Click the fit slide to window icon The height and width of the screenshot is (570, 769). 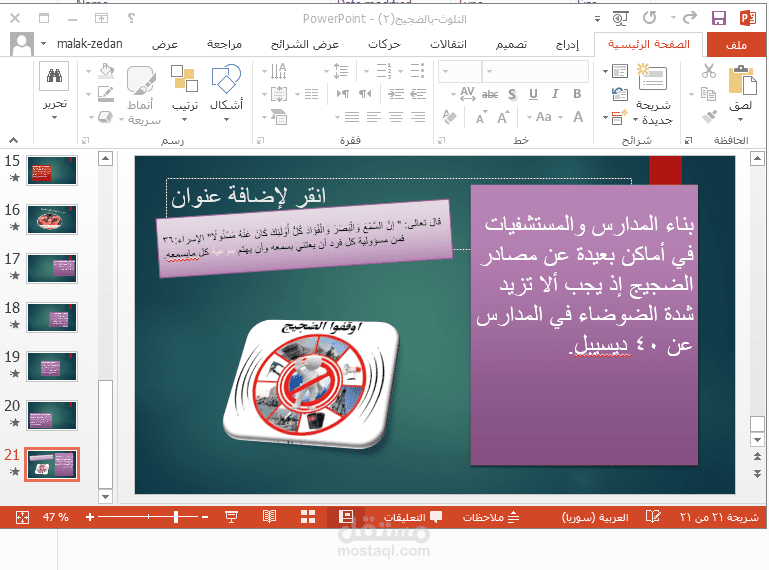tap(21, 517)
